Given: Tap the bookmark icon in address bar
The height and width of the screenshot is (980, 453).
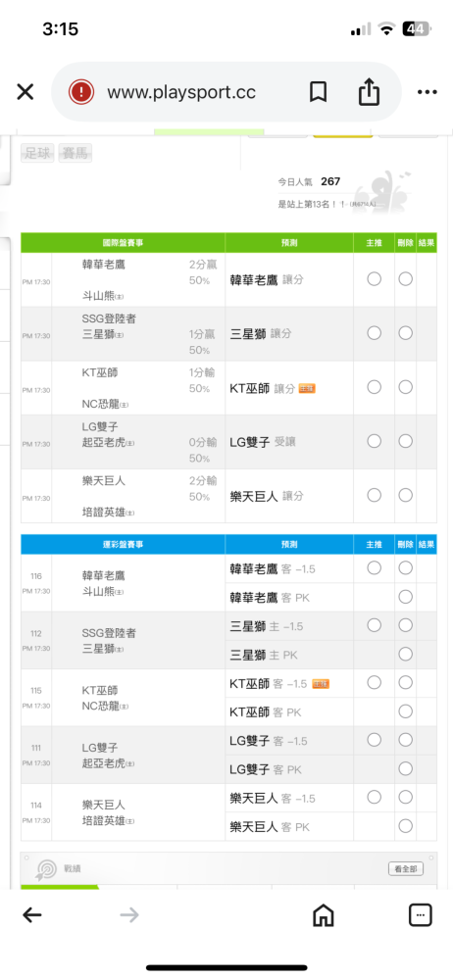Looking at the screenshot, I should [x=318, y=92].
